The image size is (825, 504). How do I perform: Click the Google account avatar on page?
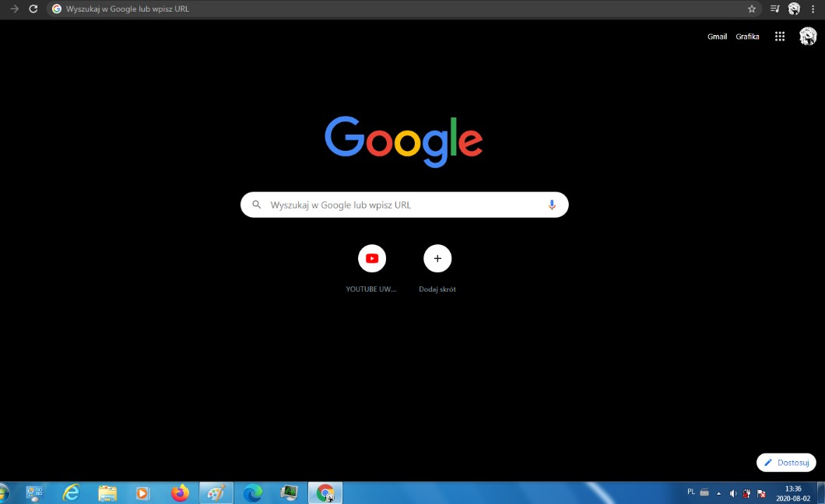(x=808, y=37)
